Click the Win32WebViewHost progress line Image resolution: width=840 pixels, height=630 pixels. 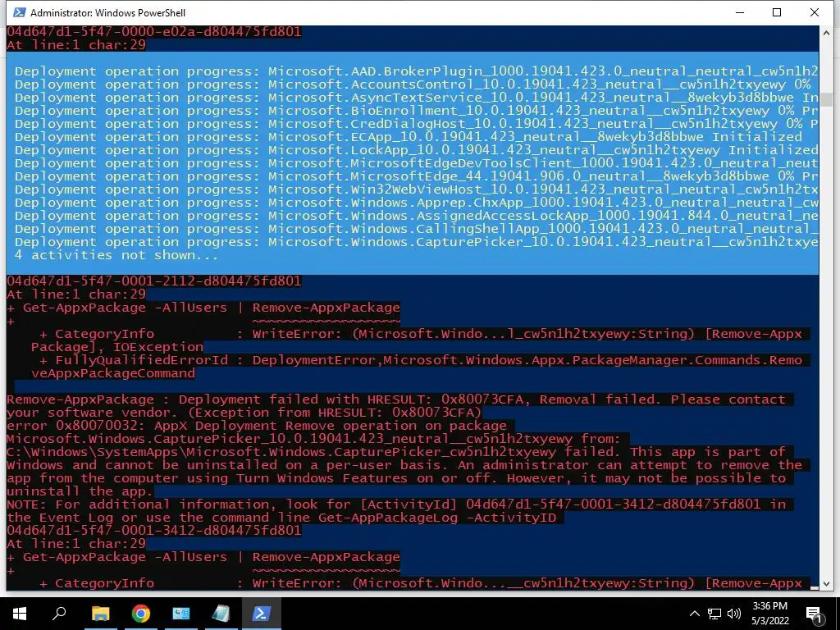pos(416,189)
